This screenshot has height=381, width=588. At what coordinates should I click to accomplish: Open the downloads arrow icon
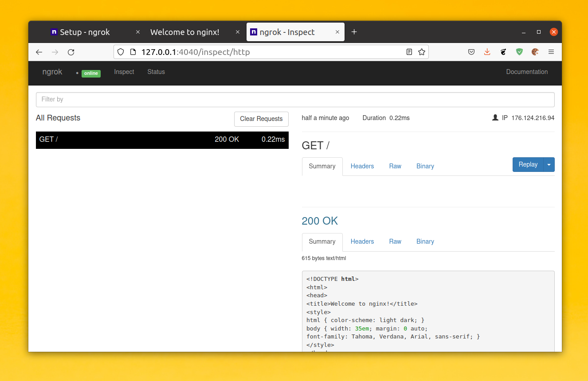(487, 52)
